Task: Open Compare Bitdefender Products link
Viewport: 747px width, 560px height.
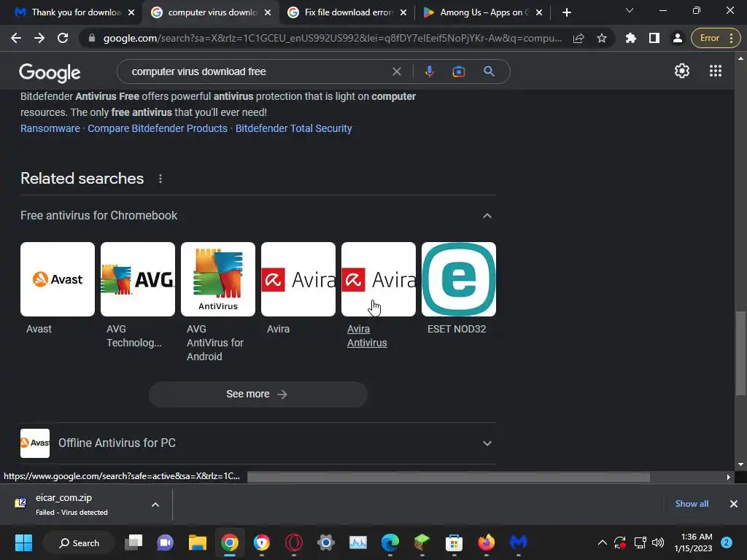Action: [158, 128]
